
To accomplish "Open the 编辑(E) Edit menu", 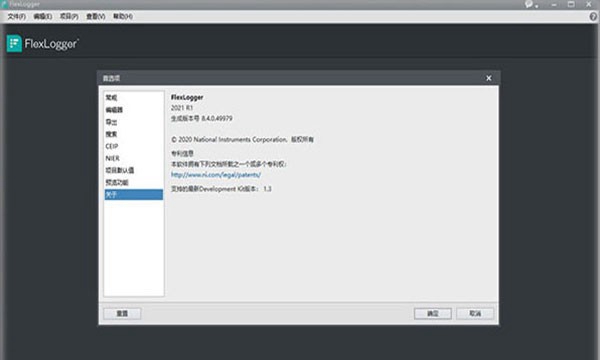I will click(x=43, y=16).
